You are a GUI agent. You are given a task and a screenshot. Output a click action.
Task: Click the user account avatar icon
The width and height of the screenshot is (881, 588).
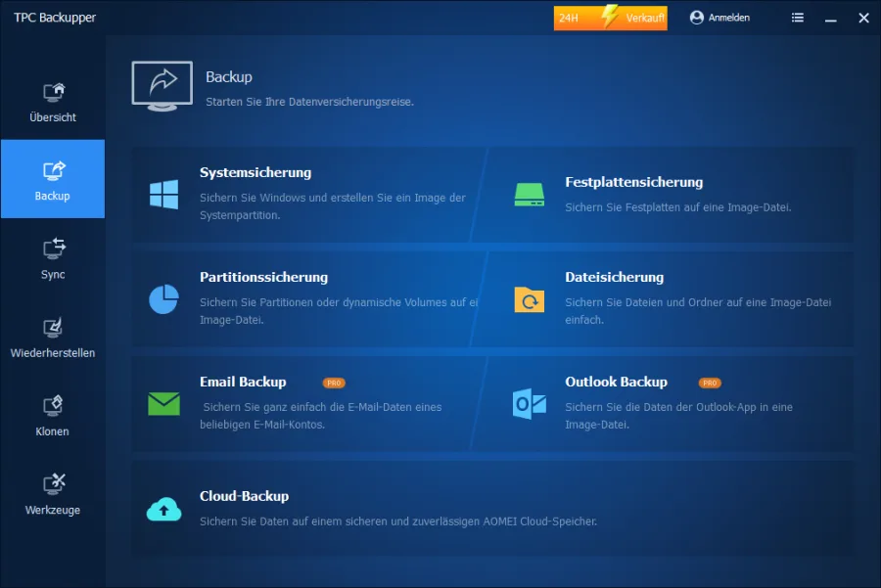(697, 18)
